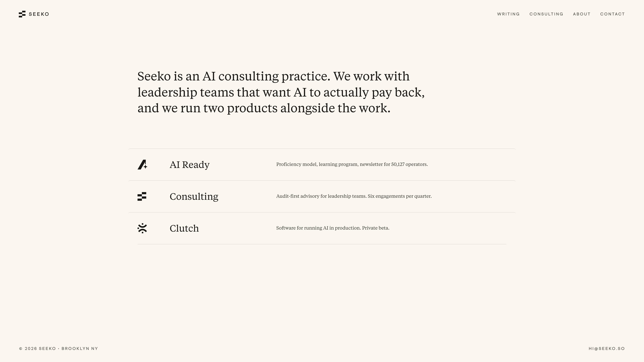Viewport: 644px width, 362px height.
Task: Open the AI Ready product title
Action: [x=190, y=165]
